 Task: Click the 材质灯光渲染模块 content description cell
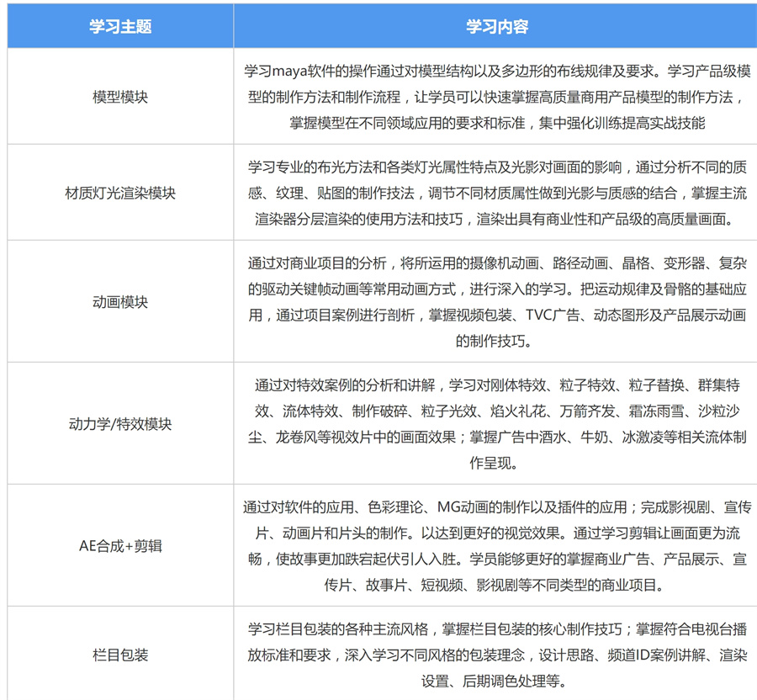click(x=495, y=192)
